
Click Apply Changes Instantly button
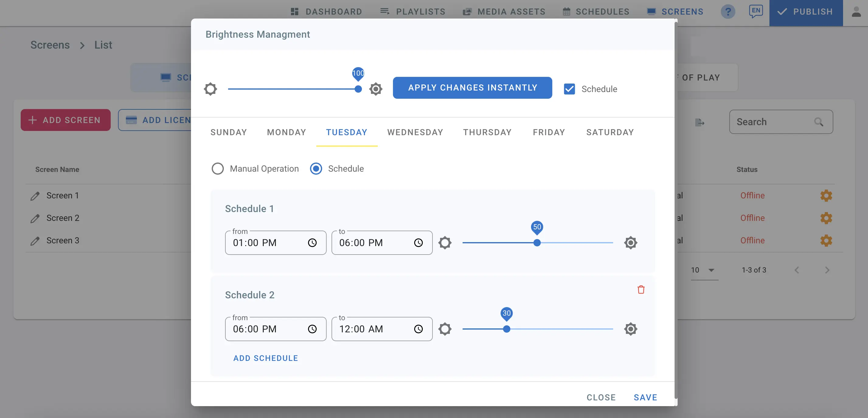(x=472, y=88)
